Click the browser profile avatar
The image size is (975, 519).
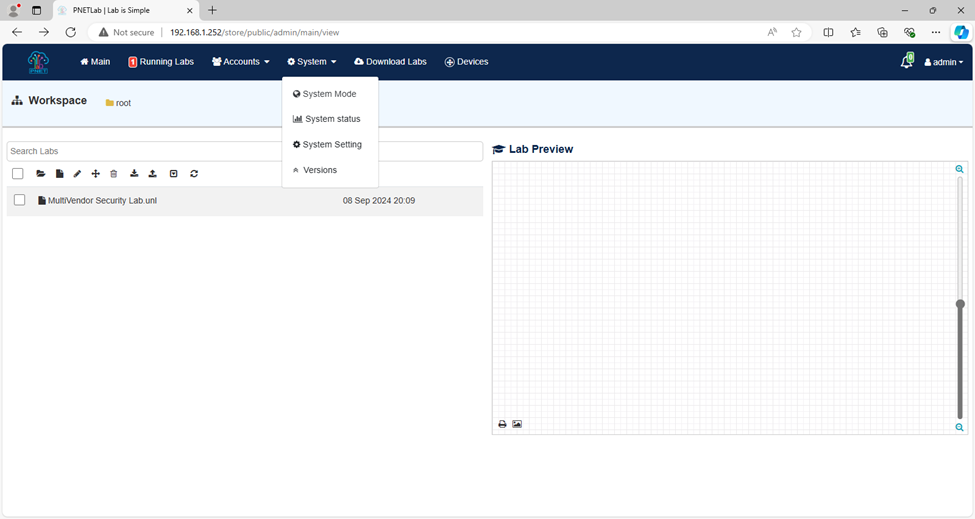[14, 10]
